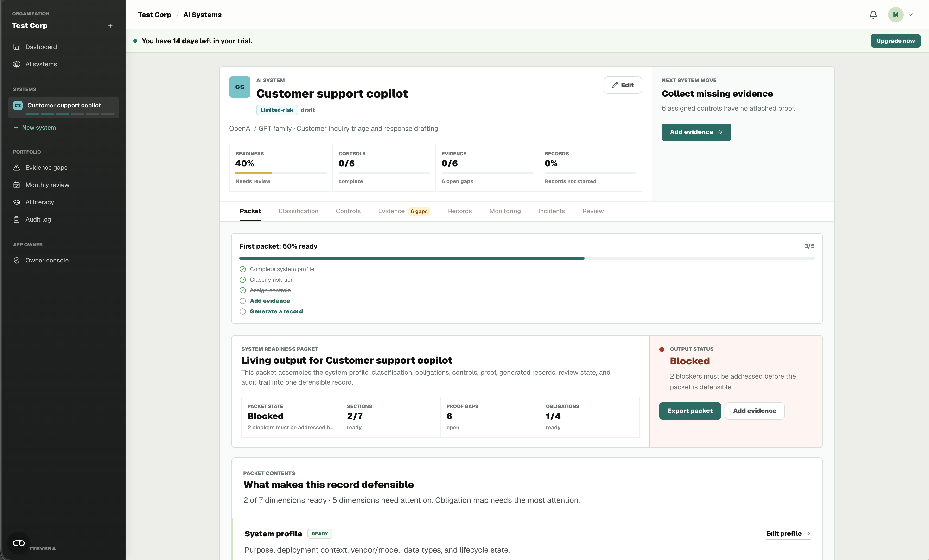Screen dimensions: 929x560
Task: Toggle the Classify risk tier checkmark
Action: pos(243,280)
